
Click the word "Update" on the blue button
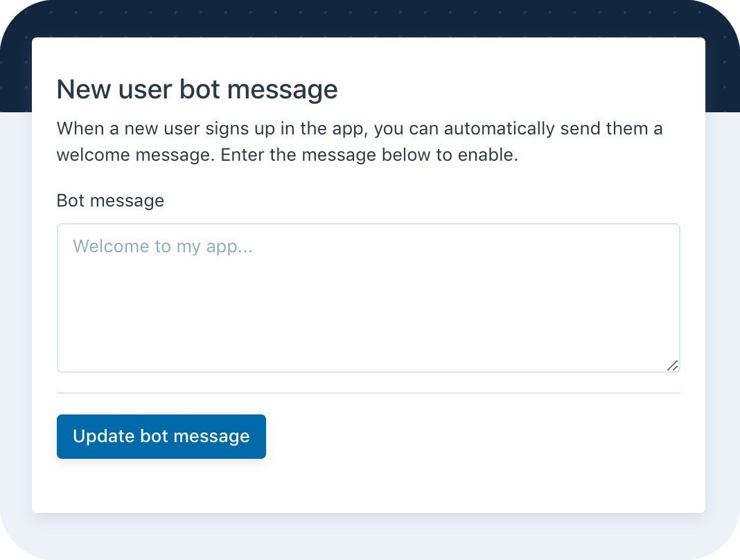(x=103, y=437)
